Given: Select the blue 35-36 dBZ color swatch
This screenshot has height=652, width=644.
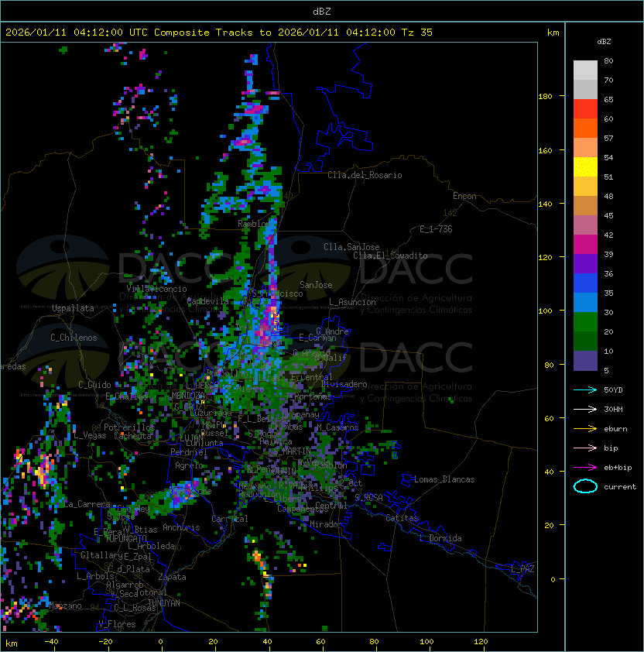Looking at the screenshot, I should coord(585,283).
